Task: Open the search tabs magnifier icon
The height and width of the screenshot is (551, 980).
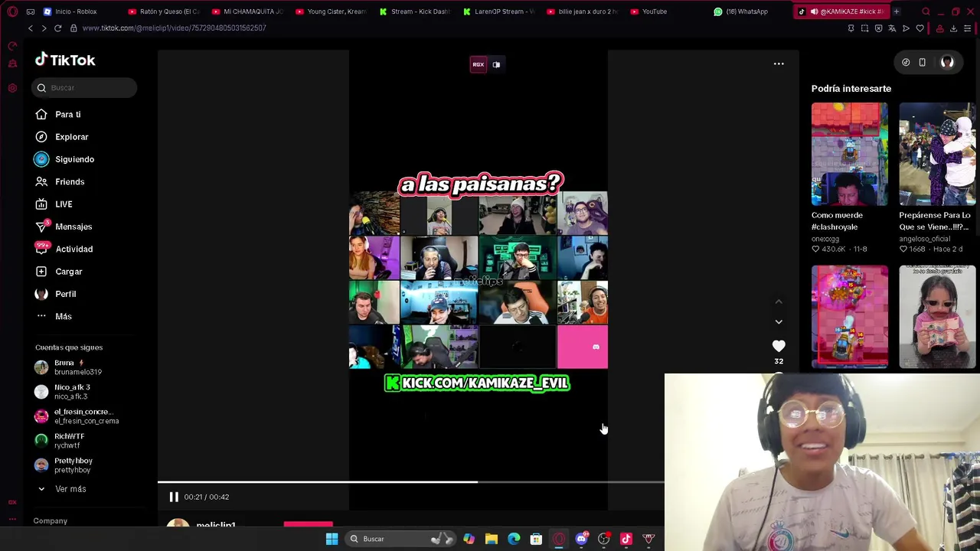Action: 926,11
